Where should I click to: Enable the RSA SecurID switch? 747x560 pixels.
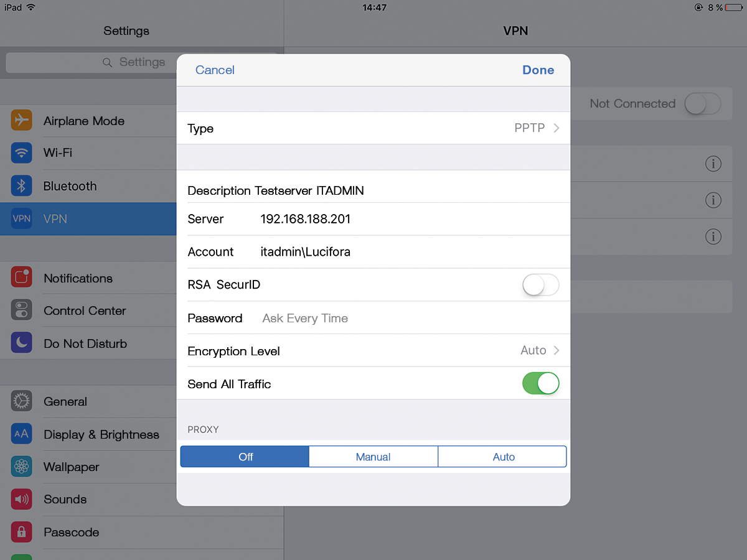pyautogui.click(x=540, y=285)
